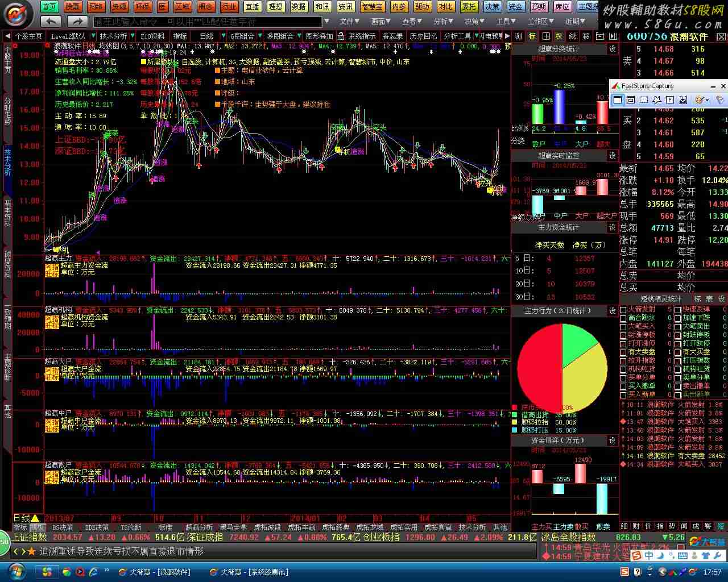Image resolution: width=728 pixels, height=582 pixels.
Task: Click the 移 move tool icon
Action: click(x=586, y=36)
